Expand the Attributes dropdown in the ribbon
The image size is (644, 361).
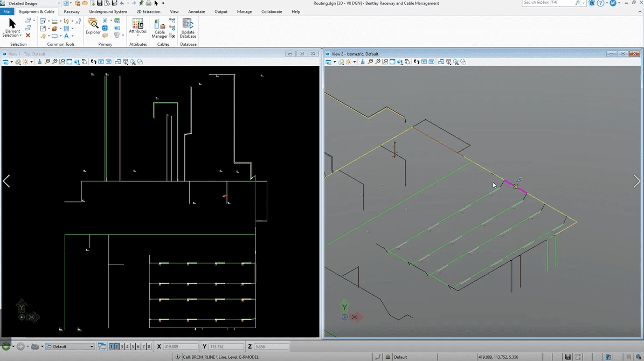(138, 36)
